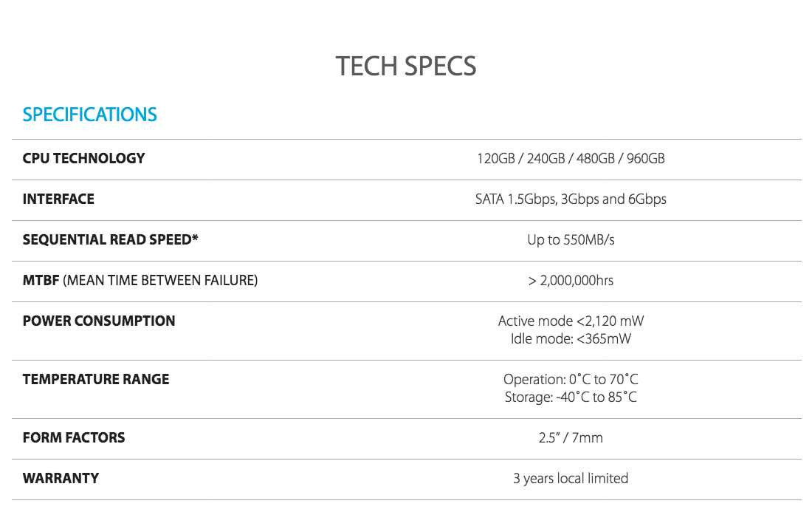
Task: Click the MTBF (Mean Time Between Failure) label
Action: [140, 280]
